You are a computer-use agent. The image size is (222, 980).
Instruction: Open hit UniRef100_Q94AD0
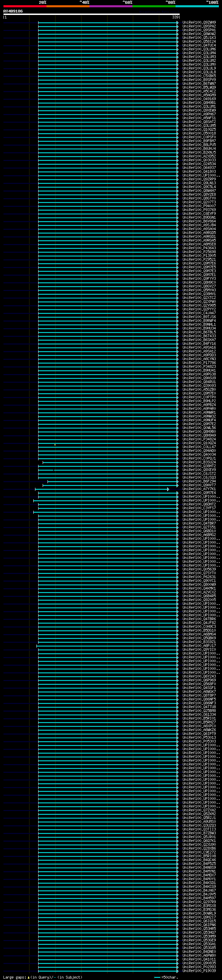[199, 451]
